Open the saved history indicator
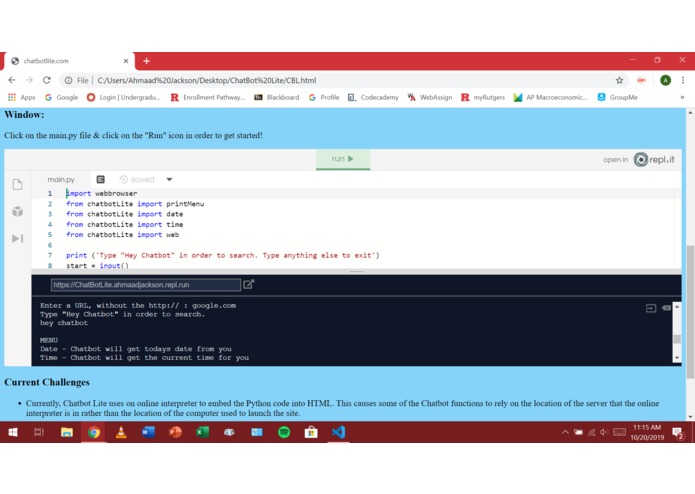This screenshot has width=695, height=494. pos(137,179)
